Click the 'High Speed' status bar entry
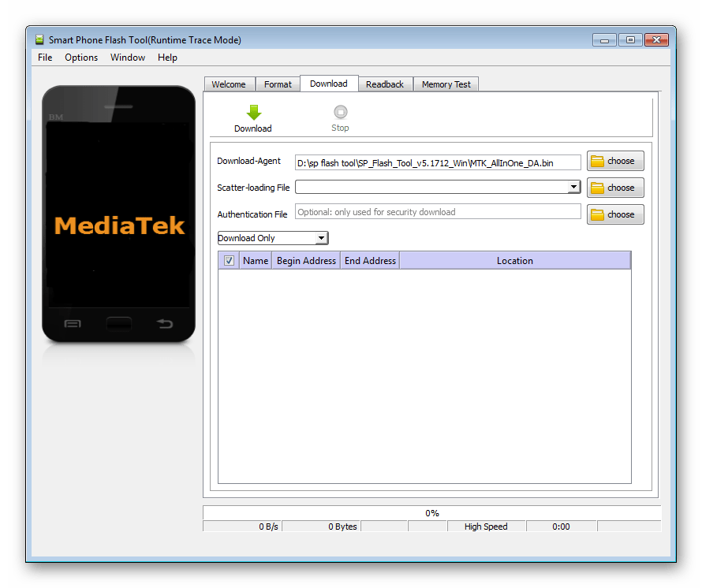 [486, 527]
